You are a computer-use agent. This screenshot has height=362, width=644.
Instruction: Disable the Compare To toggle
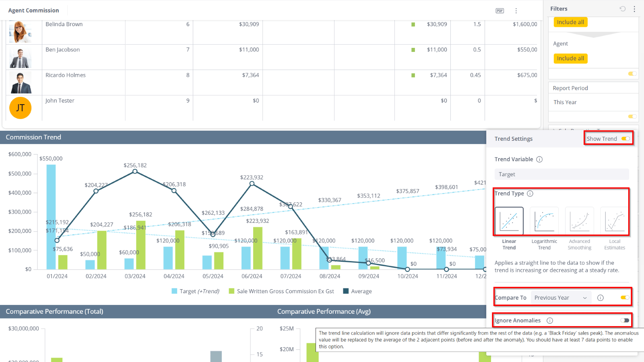625,298
